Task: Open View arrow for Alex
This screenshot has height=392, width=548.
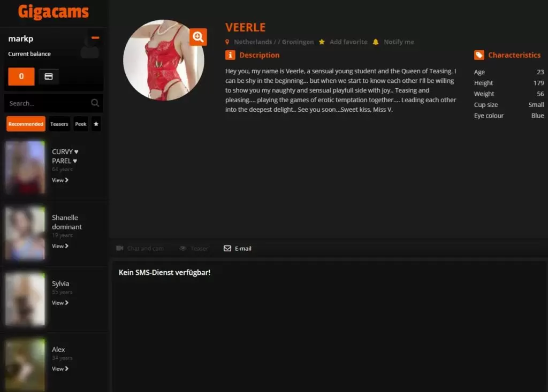Action: pos(60,368)
